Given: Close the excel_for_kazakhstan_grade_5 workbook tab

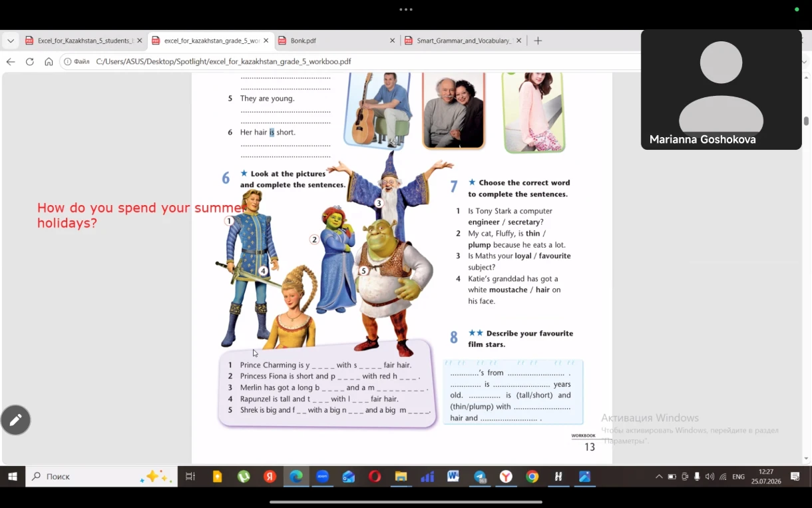Looking at the screenshot, I should [266, 41].
